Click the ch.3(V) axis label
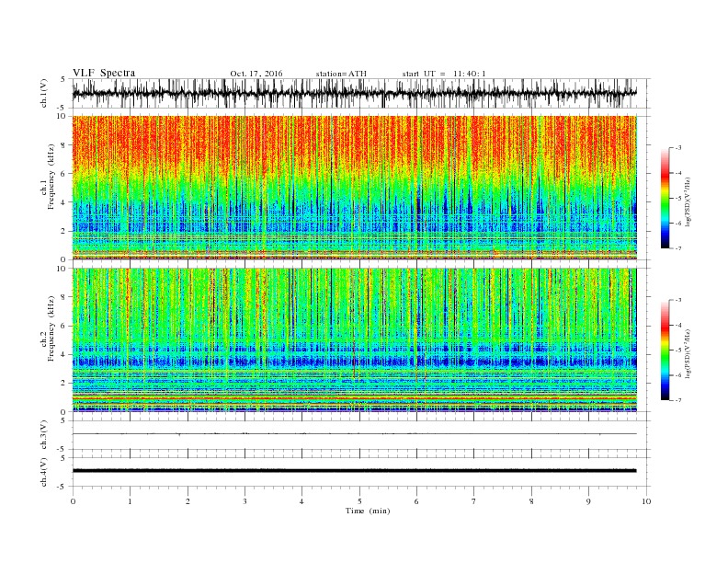The height and width of the screenshot is (563, 728). coord(44,435)
